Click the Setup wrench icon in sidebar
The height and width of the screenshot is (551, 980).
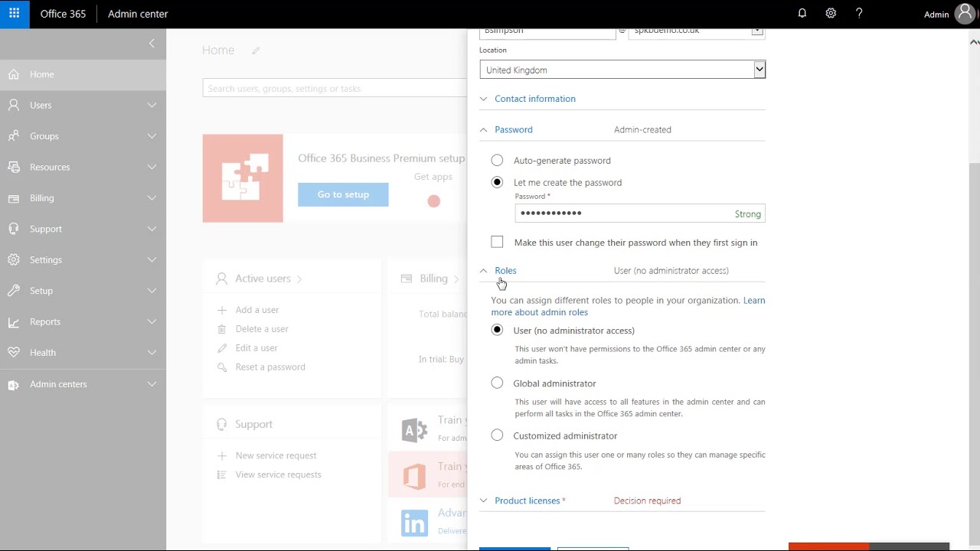tap(13, 291)
